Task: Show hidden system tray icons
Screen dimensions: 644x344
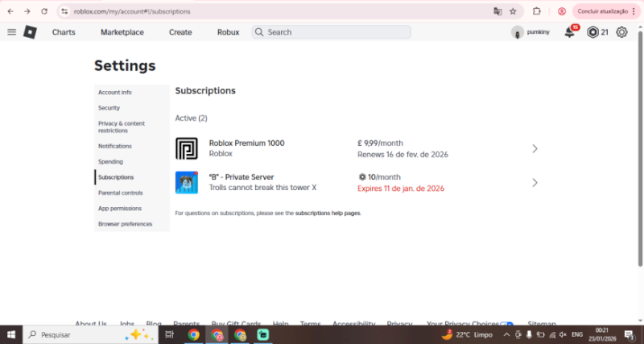Action: 507,334
